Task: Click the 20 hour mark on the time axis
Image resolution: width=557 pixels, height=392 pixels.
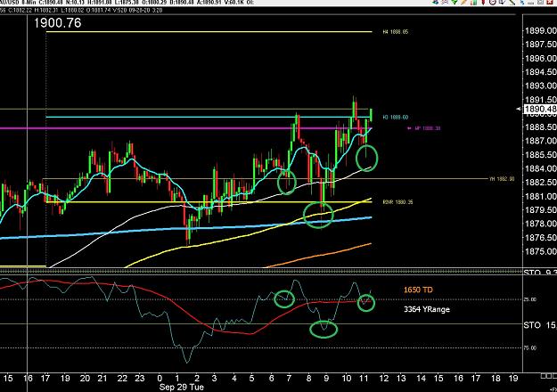Action: point(85,379)
